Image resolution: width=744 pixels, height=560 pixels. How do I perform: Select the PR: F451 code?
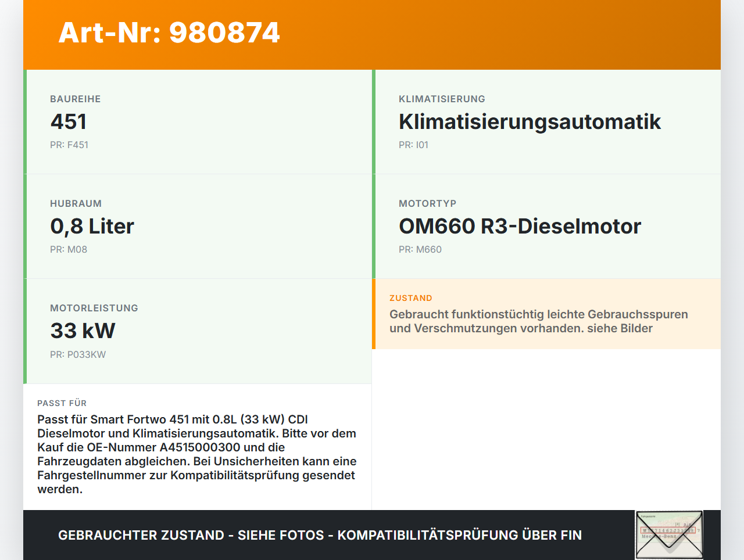[69, 145]
